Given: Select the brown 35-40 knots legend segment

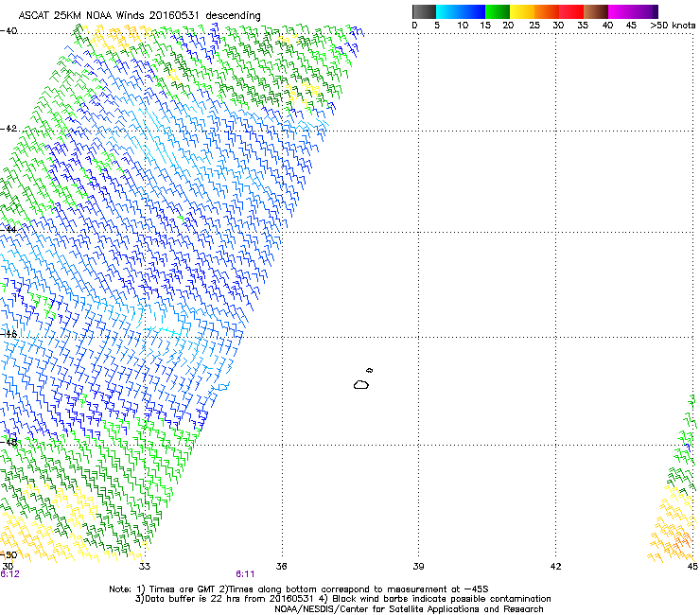Looking at the screenshot, I should point(596,11).
